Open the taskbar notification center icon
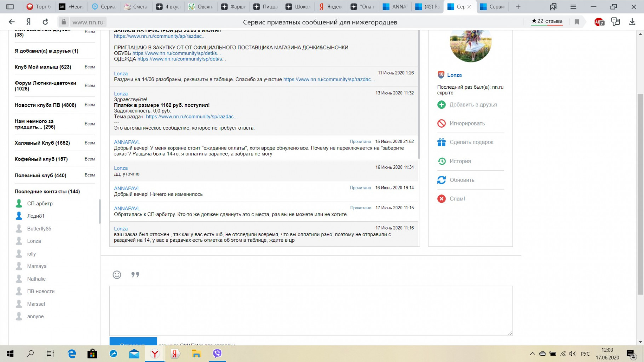 (x=631, y=354)
